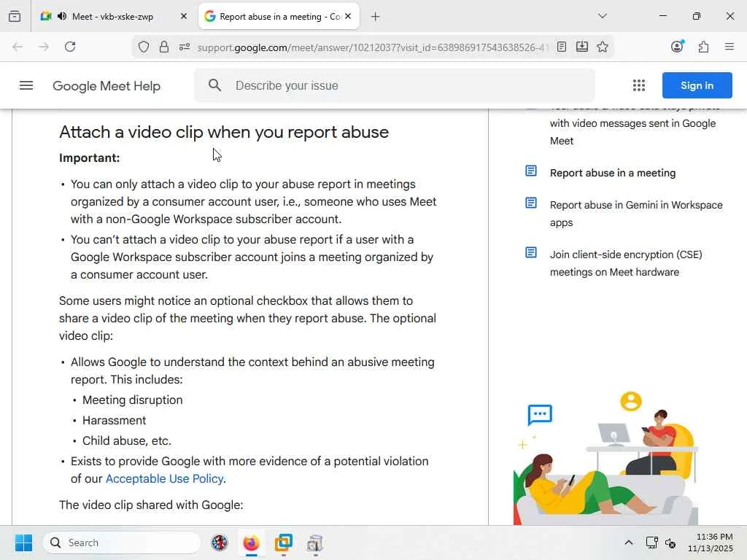The height and width of the screenshot is (560, 747).
Task: Switch to the Meet - vkb-xske-zwp tab
Action: (112, 16)
